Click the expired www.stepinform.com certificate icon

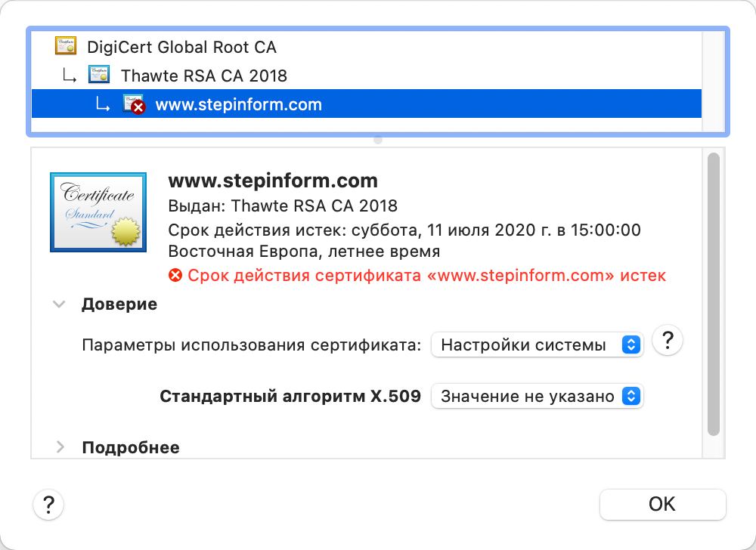pos(134,104)
